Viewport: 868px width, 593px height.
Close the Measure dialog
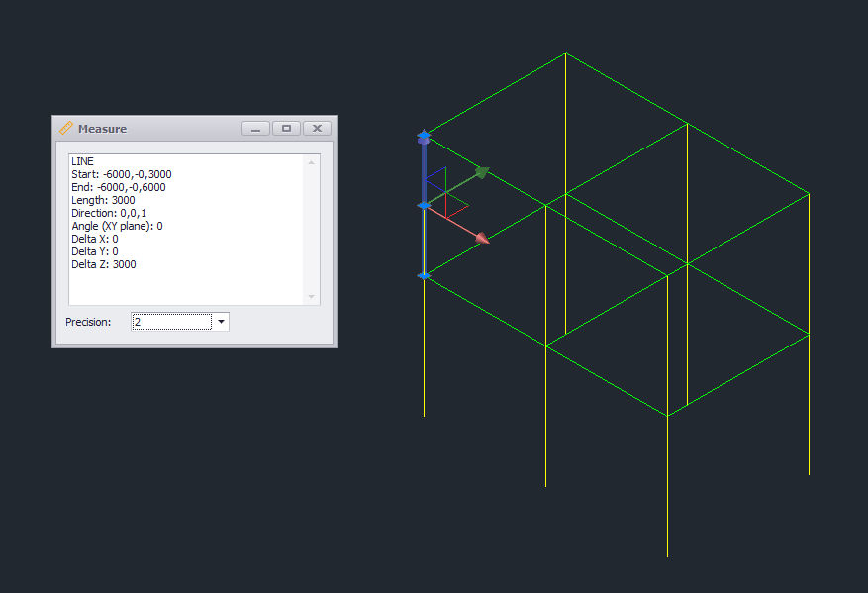317,128
